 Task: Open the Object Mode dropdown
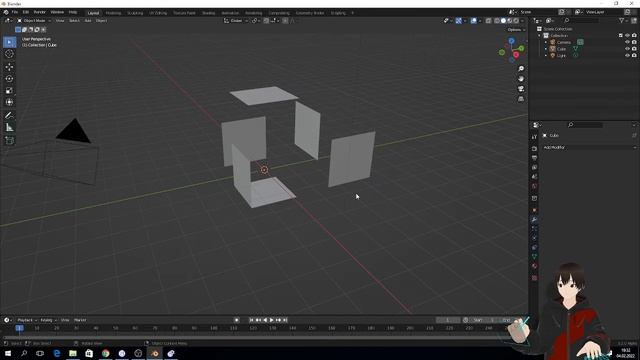point(34,21)
